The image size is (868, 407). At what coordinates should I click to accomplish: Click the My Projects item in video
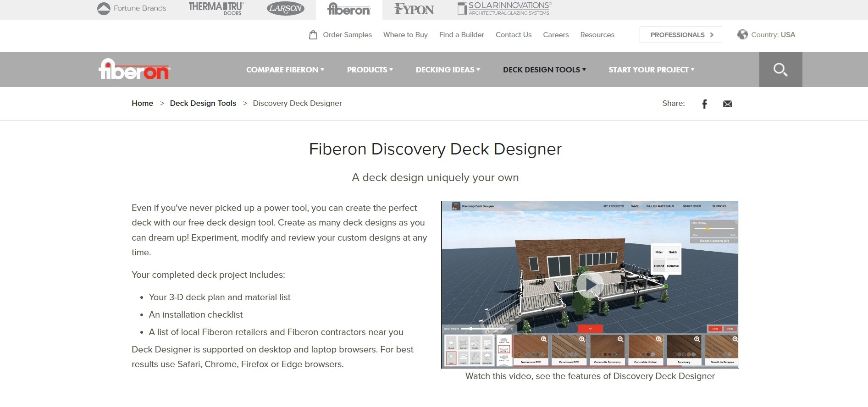pos(614,206)
